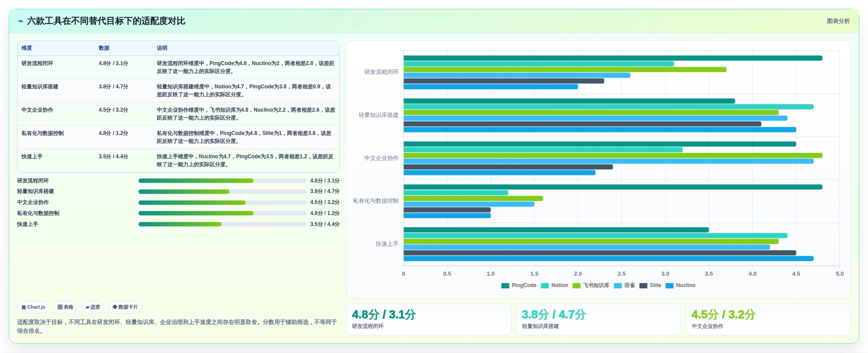Click the blue icon beside the title
868x353 pixels.
[20, 21]
